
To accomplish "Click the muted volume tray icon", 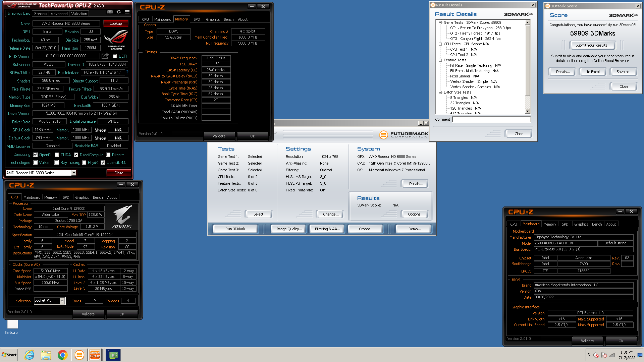I will point(596,355).
